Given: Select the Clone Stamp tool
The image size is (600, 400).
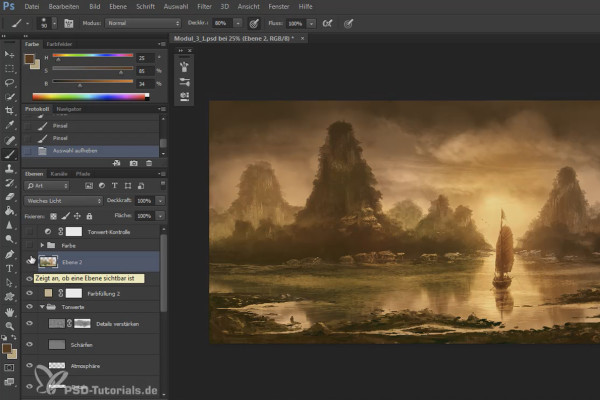Looking at the screenshot, I should pos(9,168).
